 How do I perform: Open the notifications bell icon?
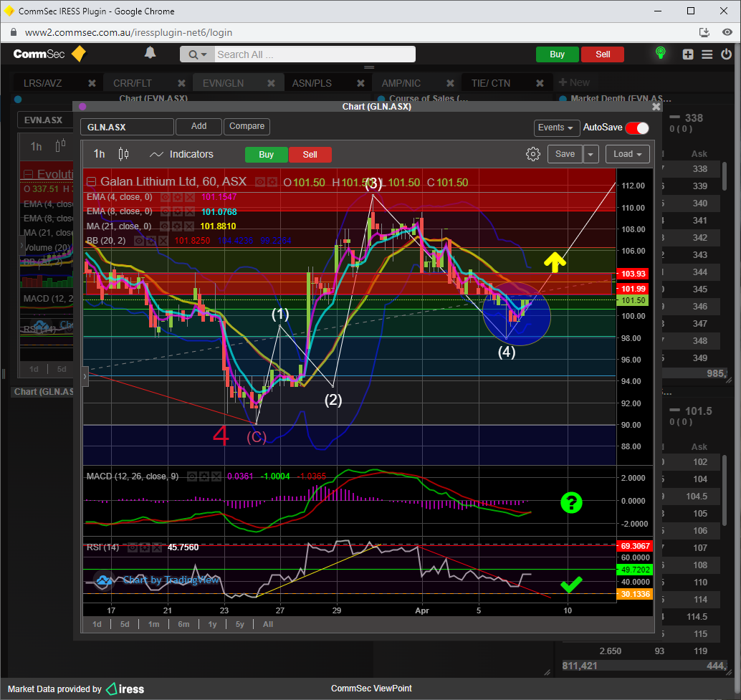(150, 53)
